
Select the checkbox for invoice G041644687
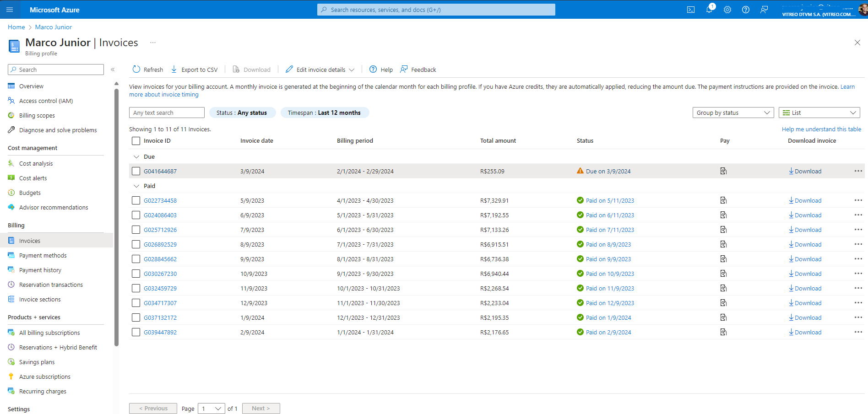click(136, 171)
